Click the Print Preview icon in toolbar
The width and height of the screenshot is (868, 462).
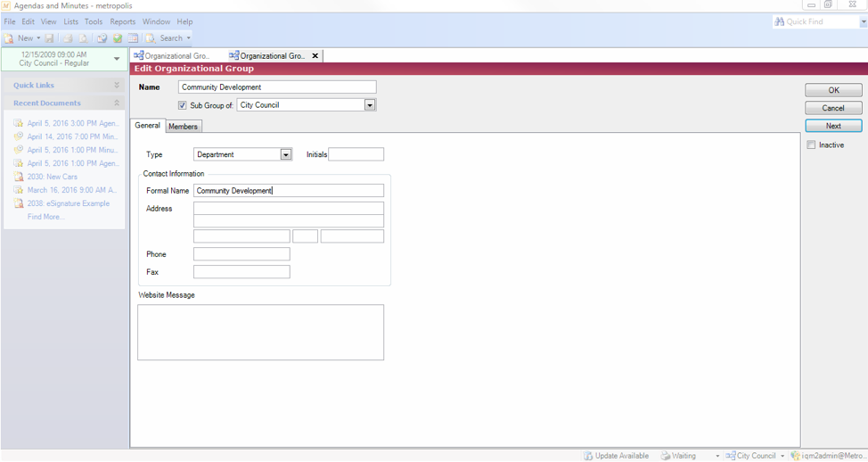(83, 38)
